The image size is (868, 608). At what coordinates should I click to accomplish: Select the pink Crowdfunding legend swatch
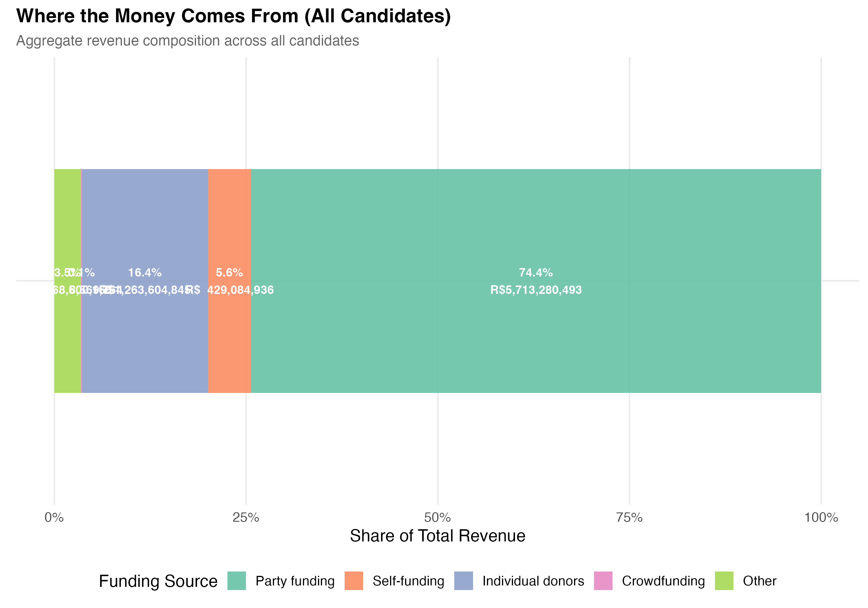pos(603,581)
